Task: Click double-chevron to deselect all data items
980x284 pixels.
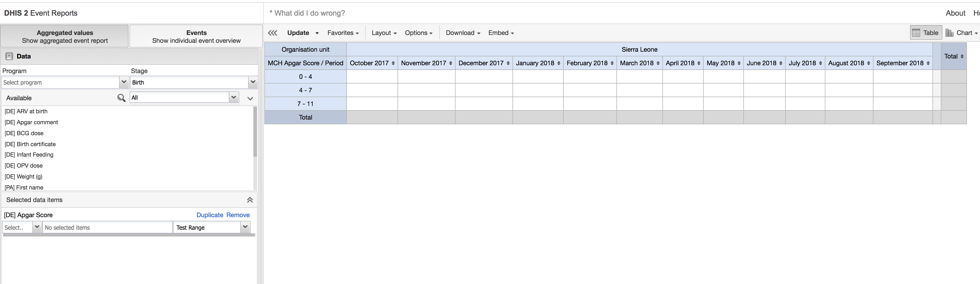Action: pyautogui.click(x=249, y=200)
